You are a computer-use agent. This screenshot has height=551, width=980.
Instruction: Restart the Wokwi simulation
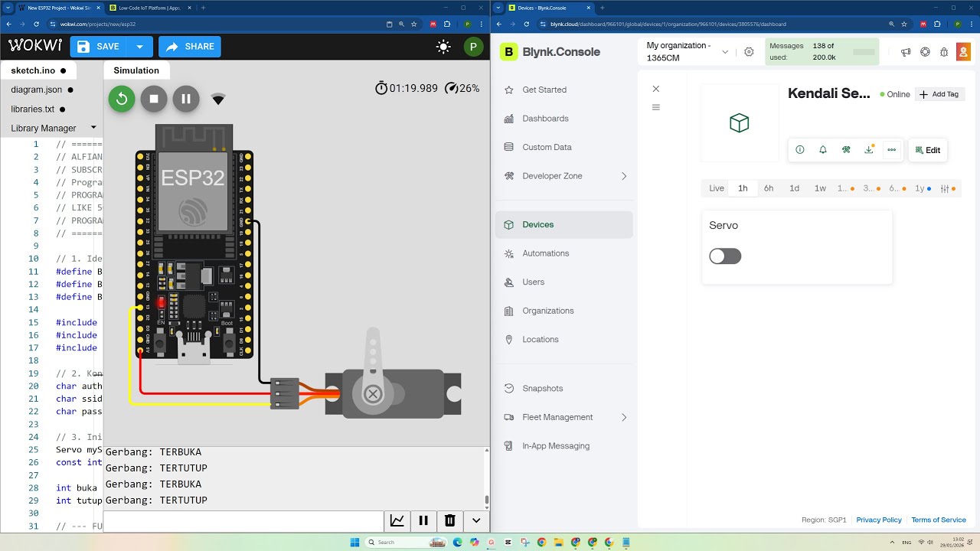[122, 99]
